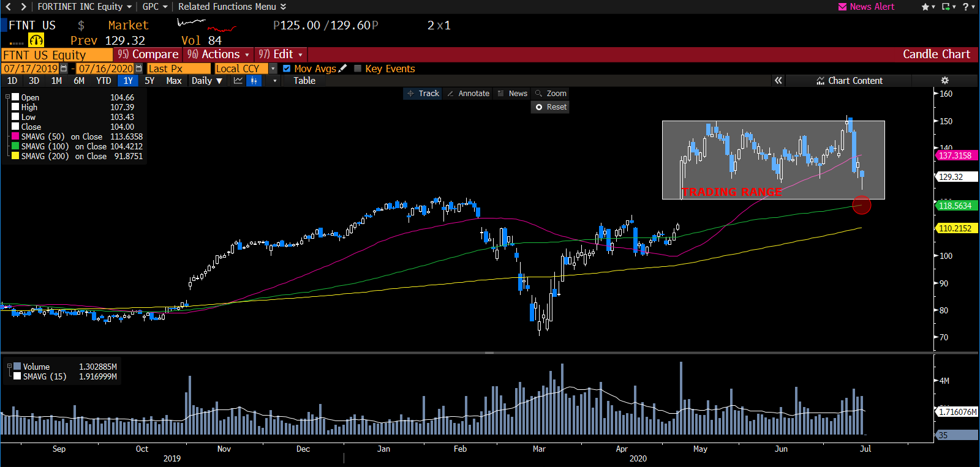Click the start date field 07/17/2019

tap(31, 69)
